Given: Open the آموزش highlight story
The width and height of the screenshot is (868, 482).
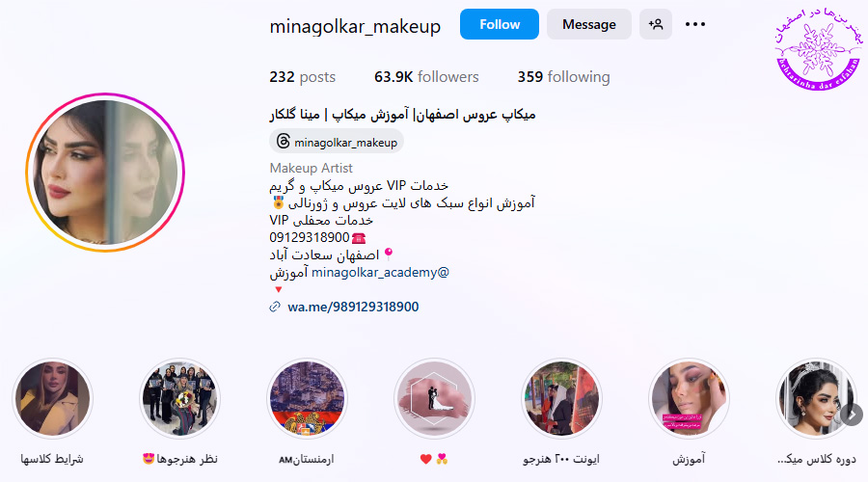Looking at the screenshot, I should pos(690,398).
